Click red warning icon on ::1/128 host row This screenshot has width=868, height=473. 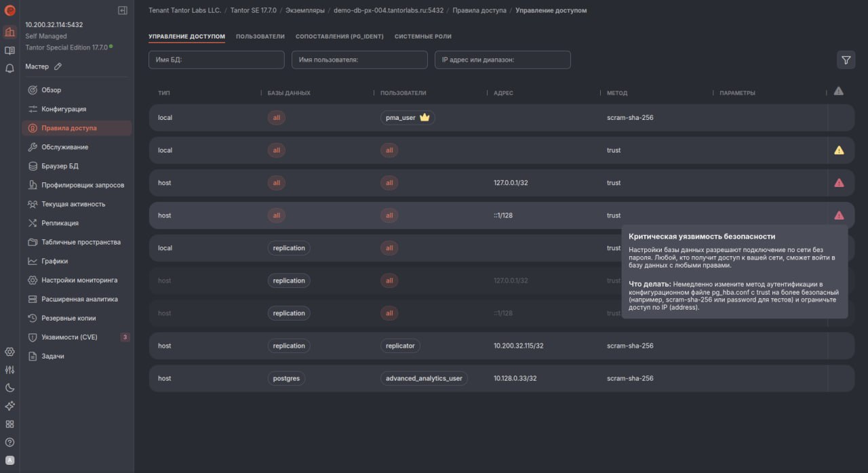tap(839, 215)
